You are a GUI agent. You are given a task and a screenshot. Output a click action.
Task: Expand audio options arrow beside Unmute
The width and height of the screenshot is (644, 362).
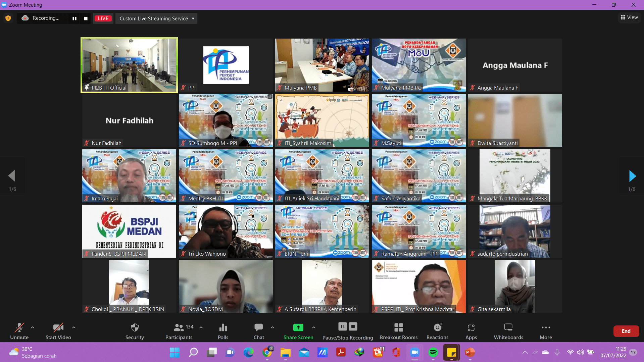(33, 327)
